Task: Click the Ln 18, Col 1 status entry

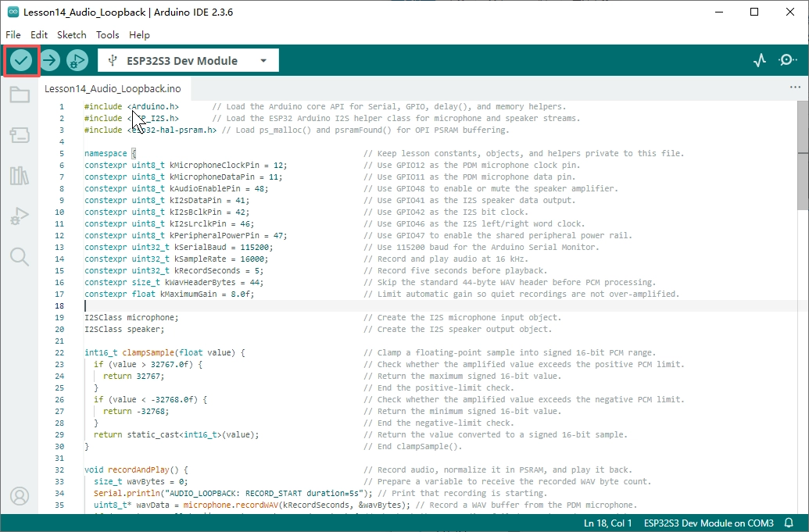Action: click(x=608, y=523)
